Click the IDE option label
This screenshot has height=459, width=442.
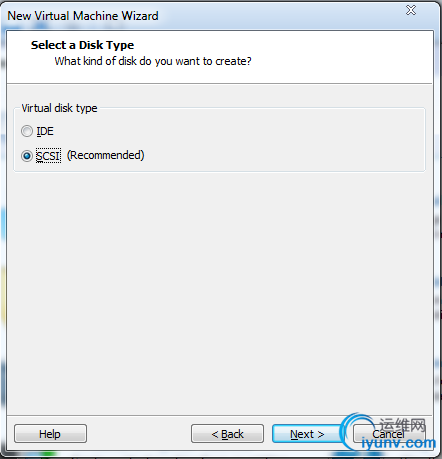click(x=45, y=131)
